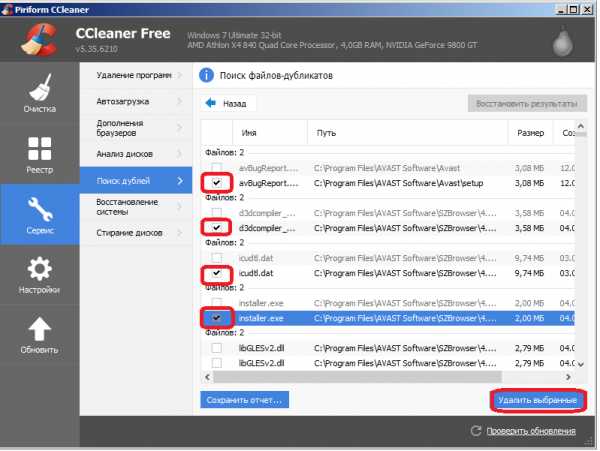Sort by Путь column header
Viewport: 600px width, 451px height.
tap(408, 133)
